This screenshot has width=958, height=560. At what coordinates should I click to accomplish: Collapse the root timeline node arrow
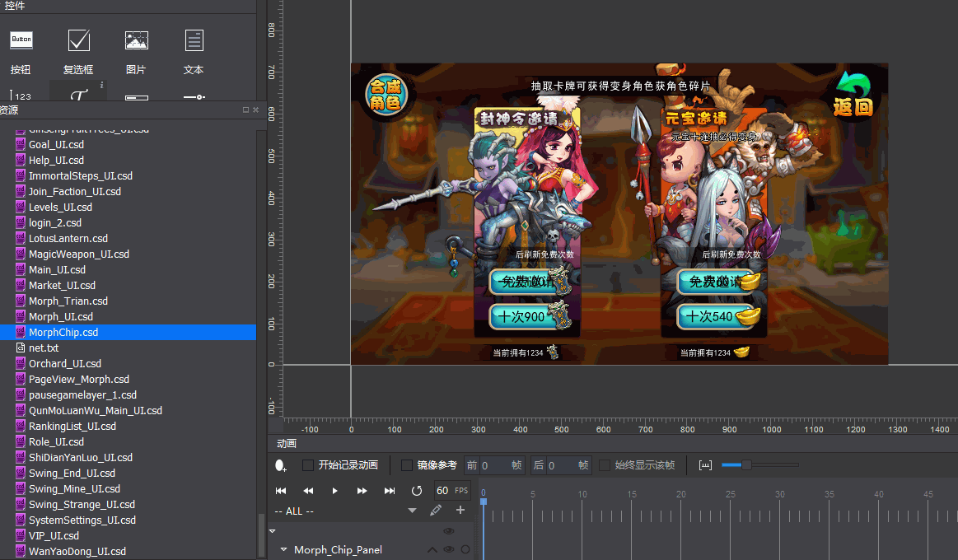(273, 531)
